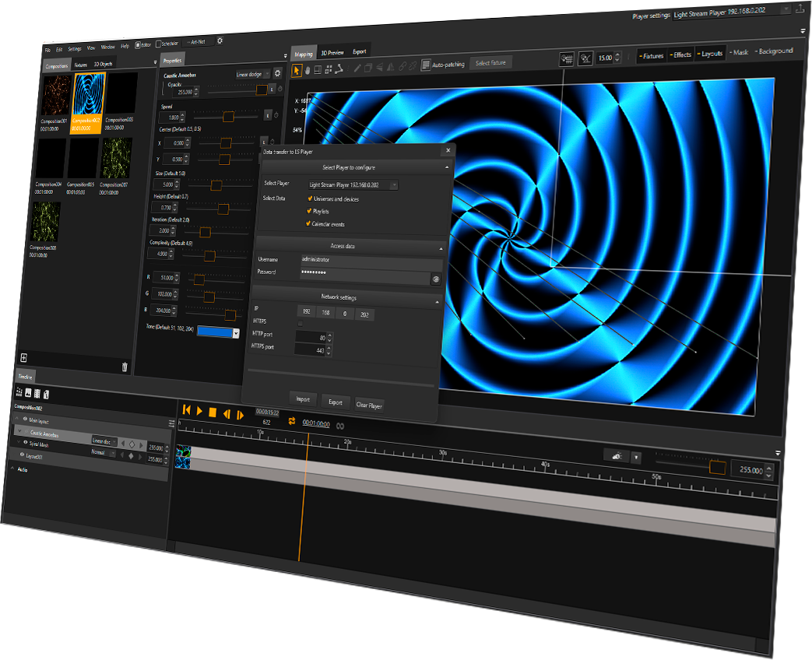Reveal password with the eye icon
Viewport: 812px width, 660px height.
[x=436, y=279]
